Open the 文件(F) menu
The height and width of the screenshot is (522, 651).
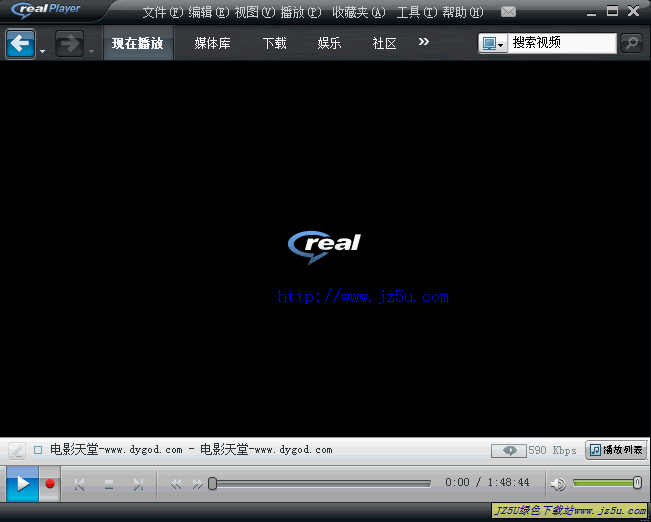163,12
